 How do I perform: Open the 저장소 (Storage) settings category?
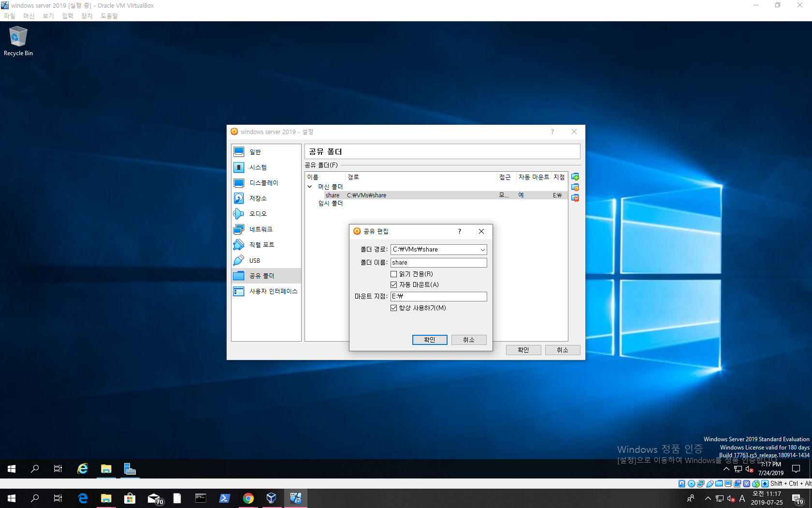click(266, 198)
